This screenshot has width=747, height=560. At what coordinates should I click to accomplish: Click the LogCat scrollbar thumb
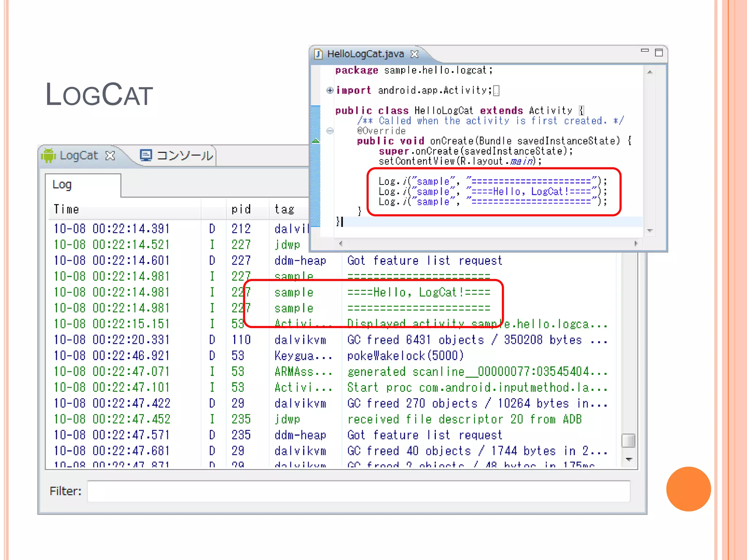[x=628, y=440]
